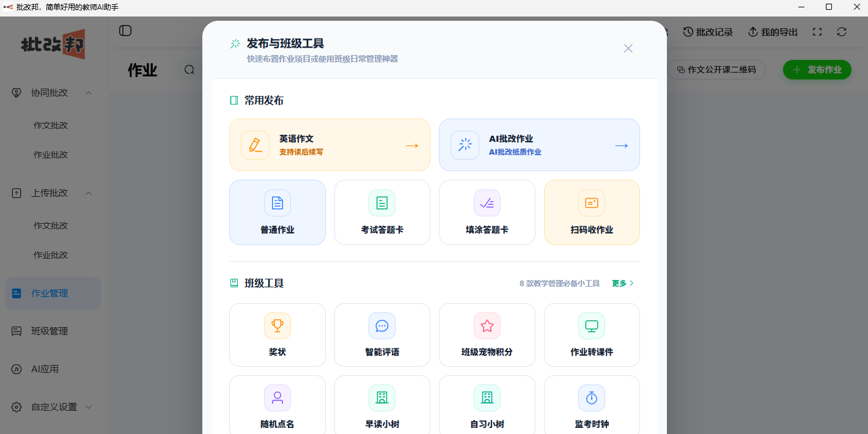Open 作业批改 under 协同批改
The width and height of the screenshot is (868, 434).
[x=51, y=155]
